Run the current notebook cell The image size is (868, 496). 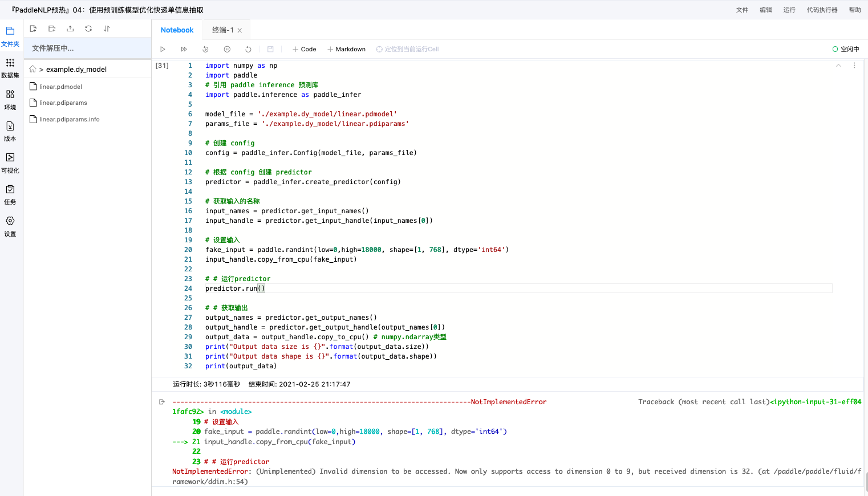(163, 49)
